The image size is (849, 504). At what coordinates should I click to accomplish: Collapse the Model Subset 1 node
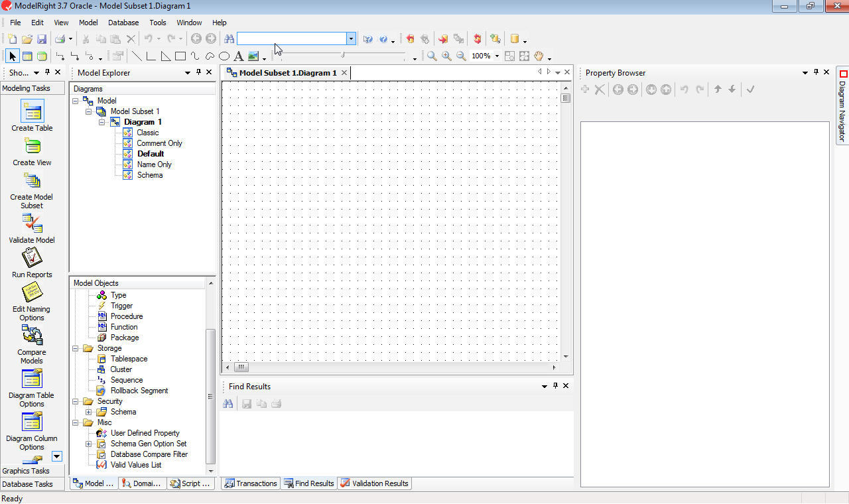pyautogui.click(x=89, y=111)
